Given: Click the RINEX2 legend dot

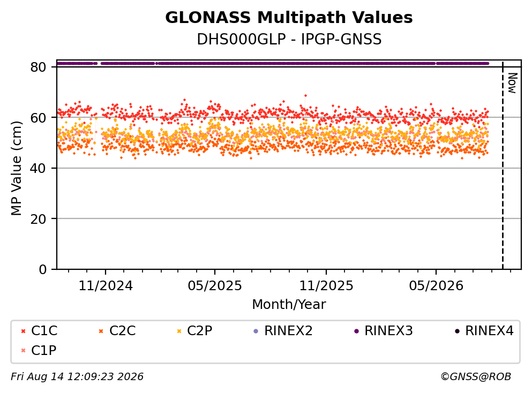Looking at the screenshot, I should pyautogui.click(x=256, y=331).
